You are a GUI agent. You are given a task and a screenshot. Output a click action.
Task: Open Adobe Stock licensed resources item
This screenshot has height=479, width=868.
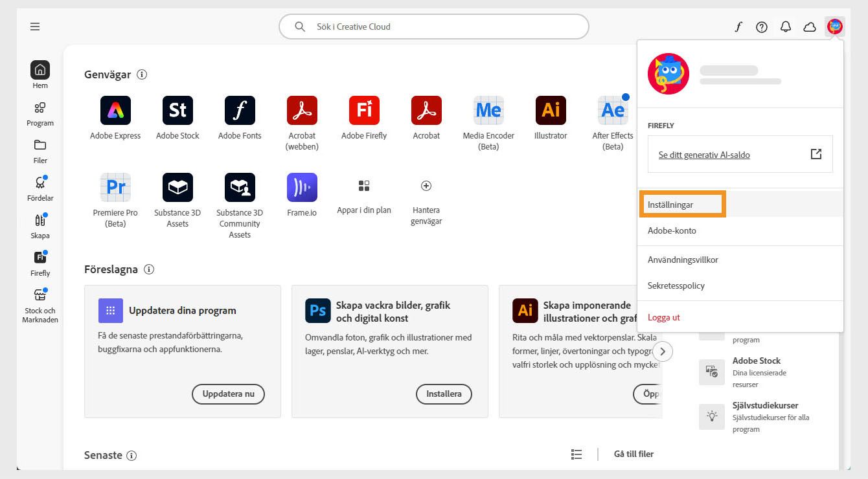(x=757, y=372)
